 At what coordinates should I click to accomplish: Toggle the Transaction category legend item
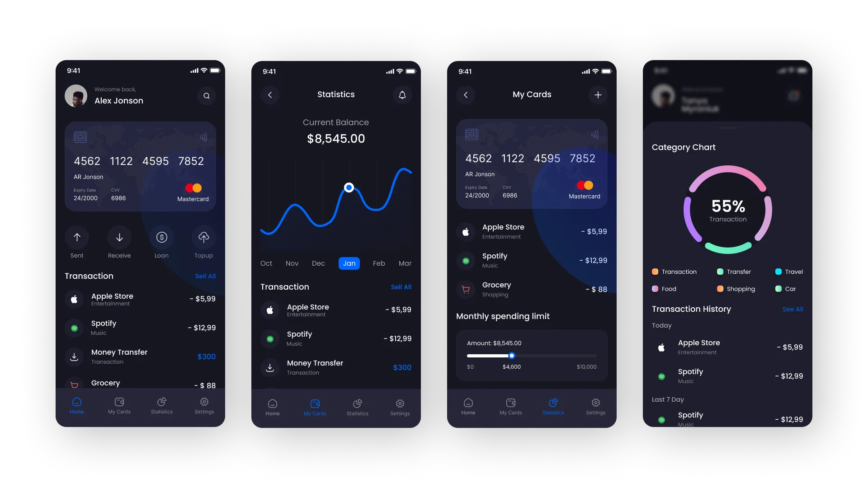674,272
